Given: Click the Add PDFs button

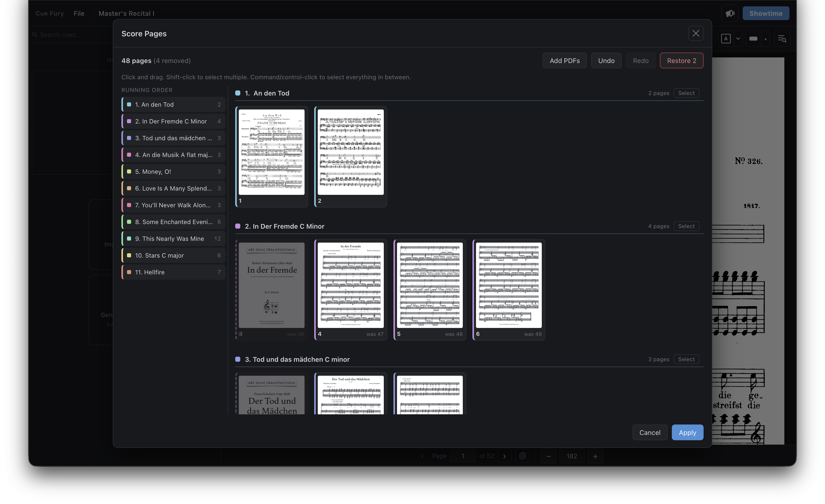Looking at the screenshot, I should click(x=564, y=61).
